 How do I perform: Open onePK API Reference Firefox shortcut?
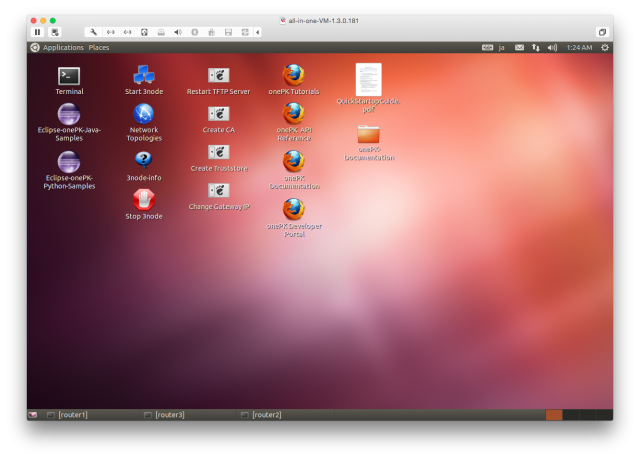294,113
